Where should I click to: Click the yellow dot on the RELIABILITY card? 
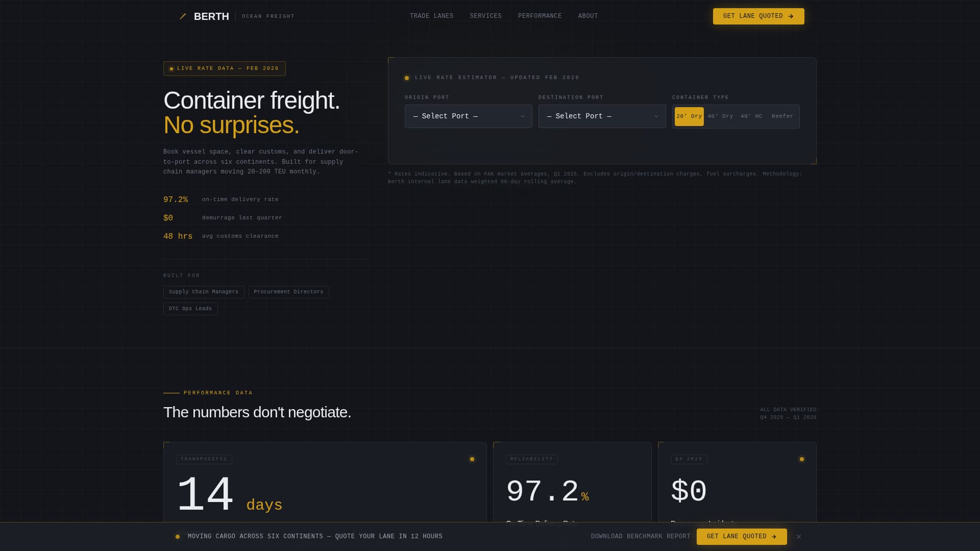point(637,459)
